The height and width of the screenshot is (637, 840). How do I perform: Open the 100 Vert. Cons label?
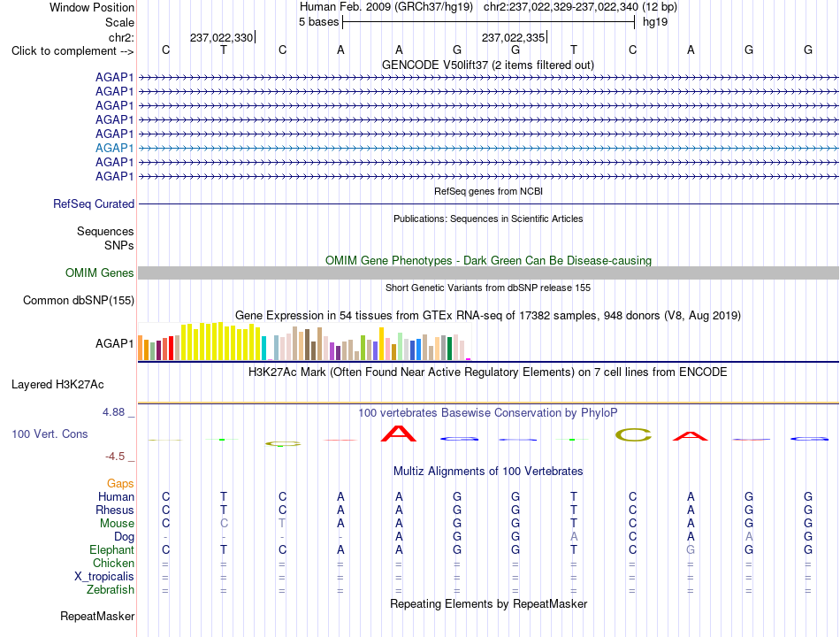[50, 434]
